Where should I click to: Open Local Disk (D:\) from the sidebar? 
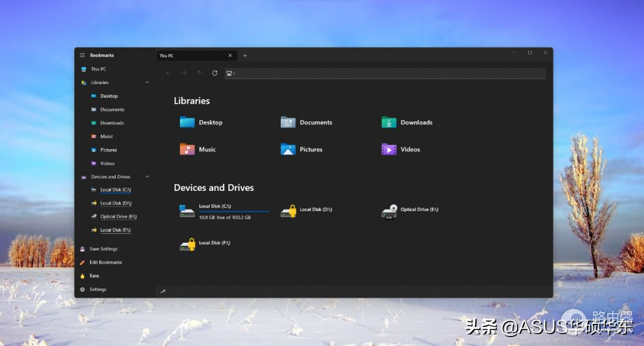pos(116,203)
